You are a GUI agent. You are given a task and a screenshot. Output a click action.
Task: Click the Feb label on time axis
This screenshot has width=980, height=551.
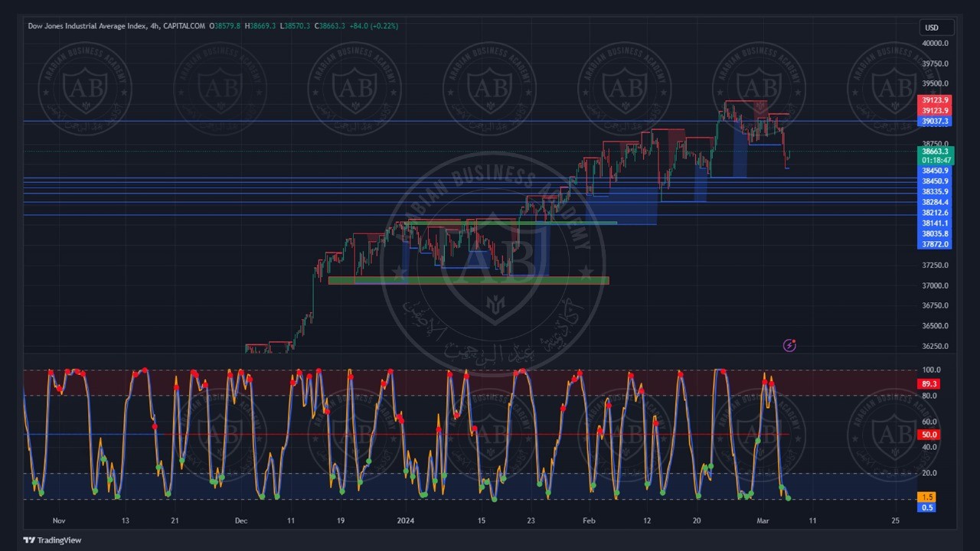[x=589, y=521]
